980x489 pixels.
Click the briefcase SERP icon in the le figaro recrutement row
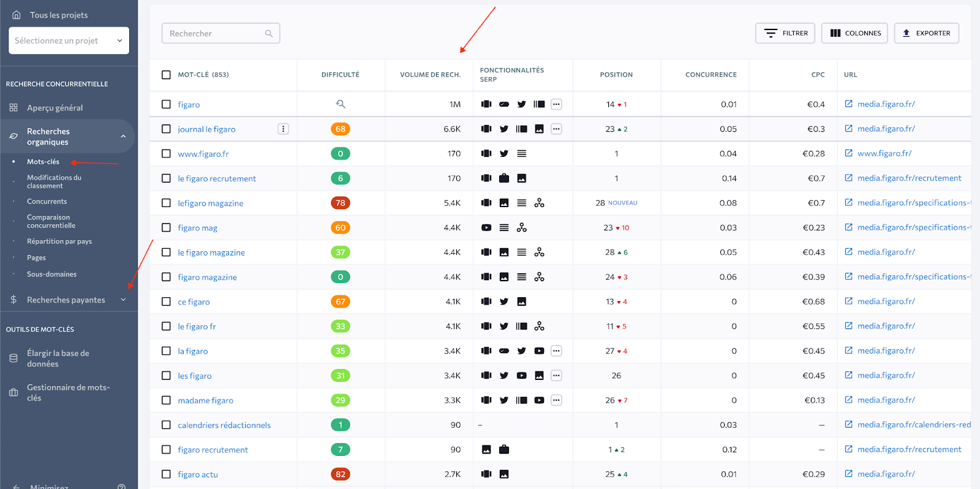[x=504, y=178]
